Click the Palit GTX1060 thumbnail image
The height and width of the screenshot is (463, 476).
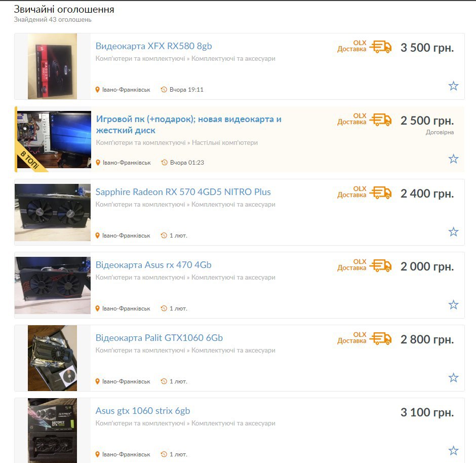tap(52, 358)
